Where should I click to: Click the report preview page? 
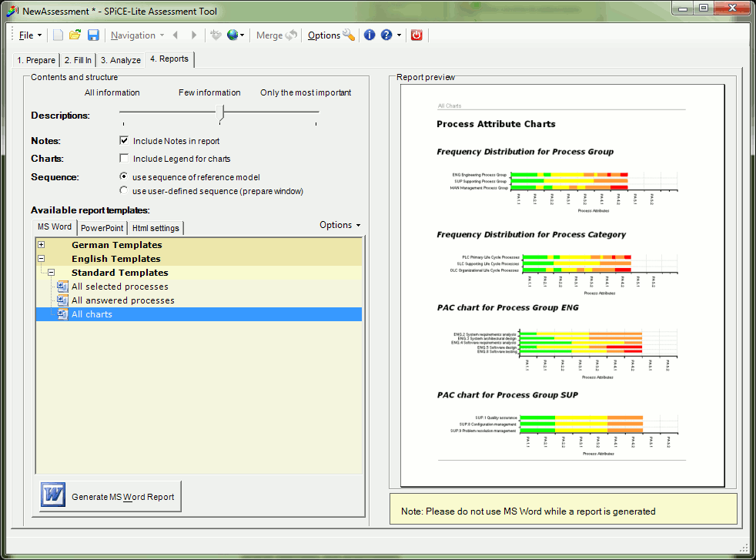[562, 286]
